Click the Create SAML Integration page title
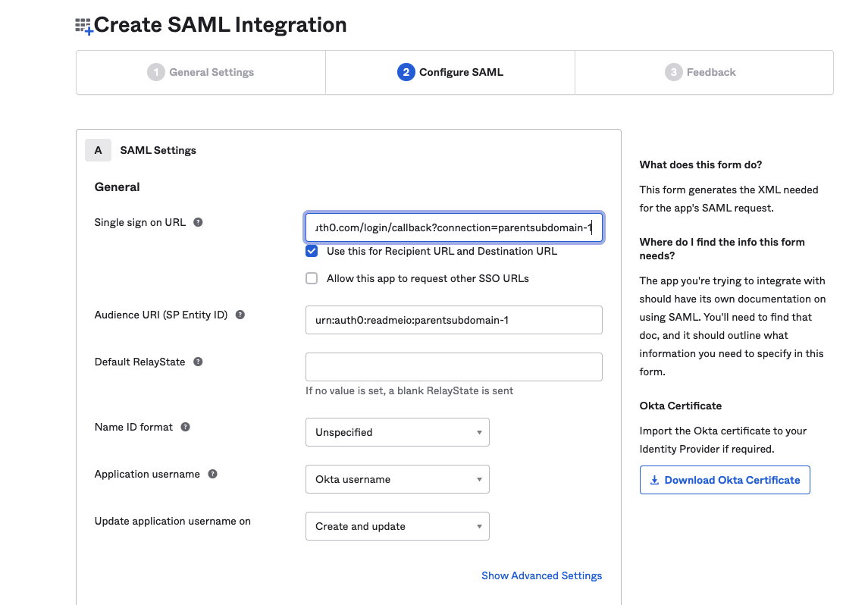This screenshot has width=868, height=605. pos(221,25)
